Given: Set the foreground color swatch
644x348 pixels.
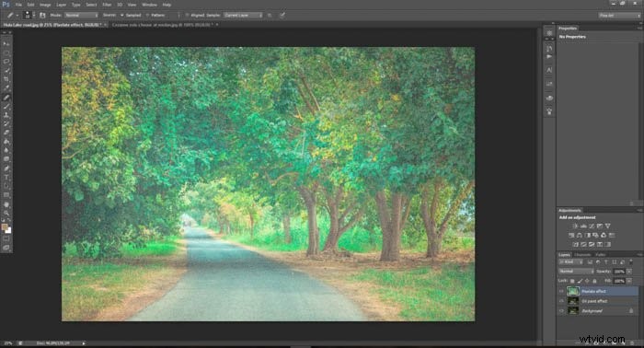Looking at the screenshot, I should point(5,226).
